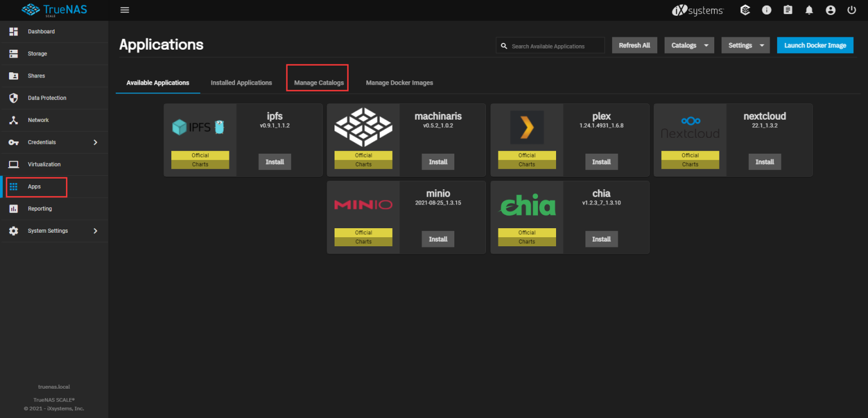Open the tasks clipboard icon
The image size is (868, 418).
[788, 10]
